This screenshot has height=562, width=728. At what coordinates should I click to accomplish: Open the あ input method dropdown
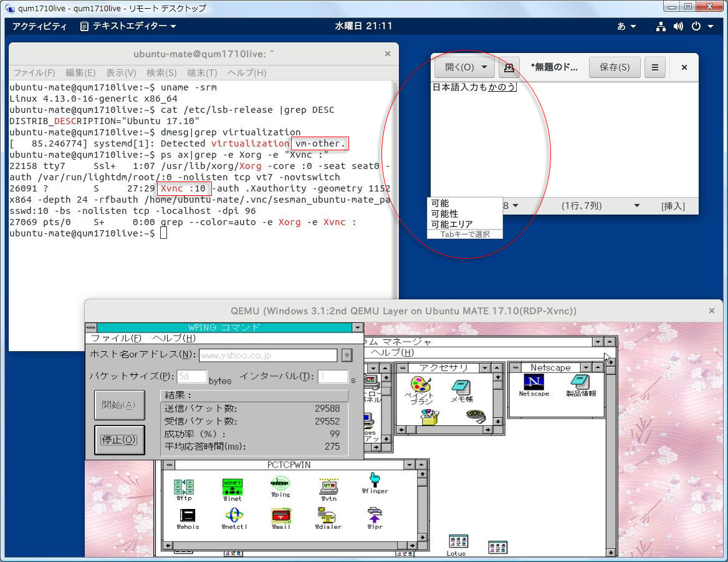626,26
